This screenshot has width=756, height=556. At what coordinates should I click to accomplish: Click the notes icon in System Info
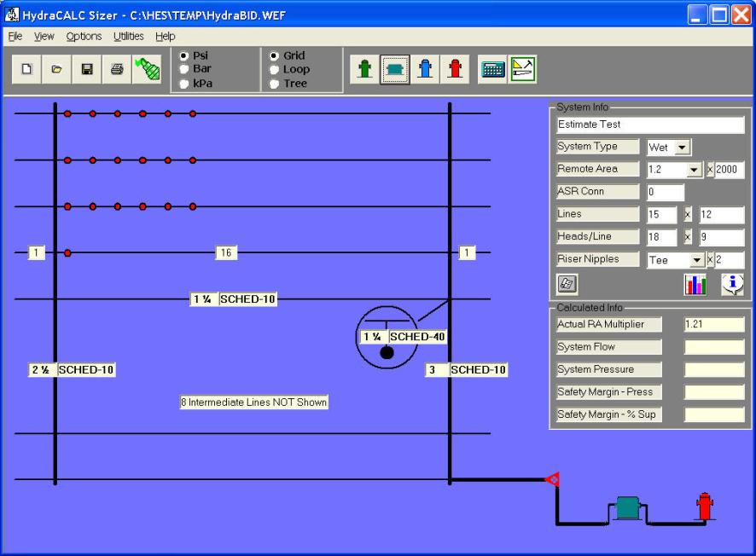click(x=567, y=284)
